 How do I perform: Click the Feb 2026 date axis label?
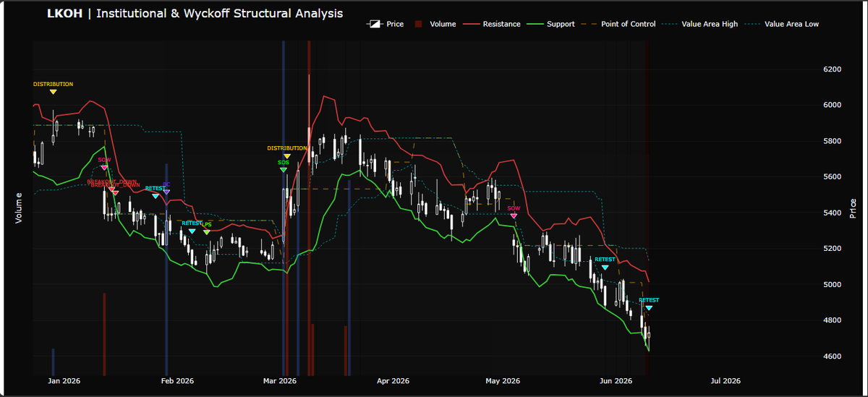tap(177, 381)
